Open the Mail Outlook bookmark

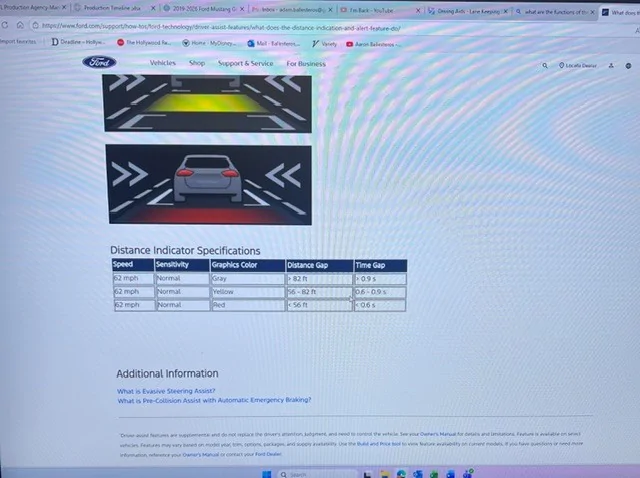click(x=273, y=43)
